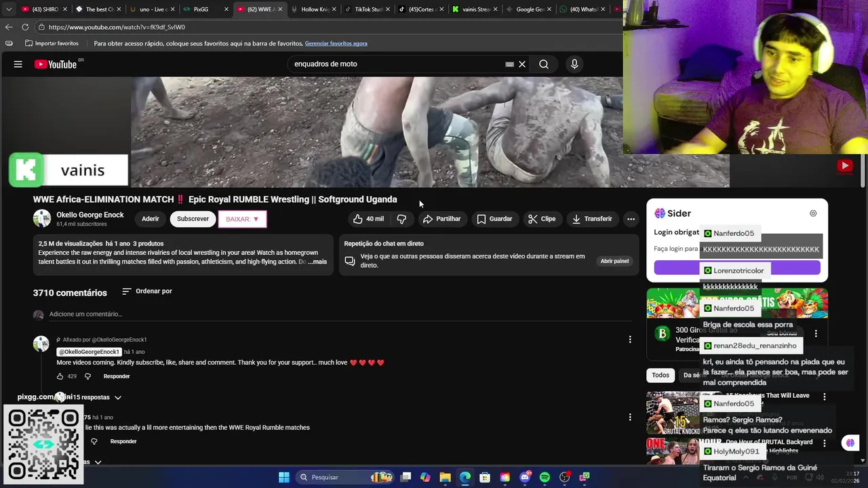This screenshot has height=488, width=868.
Task: Dislike the video with thumbs down
Action: (x=401, y=219)
